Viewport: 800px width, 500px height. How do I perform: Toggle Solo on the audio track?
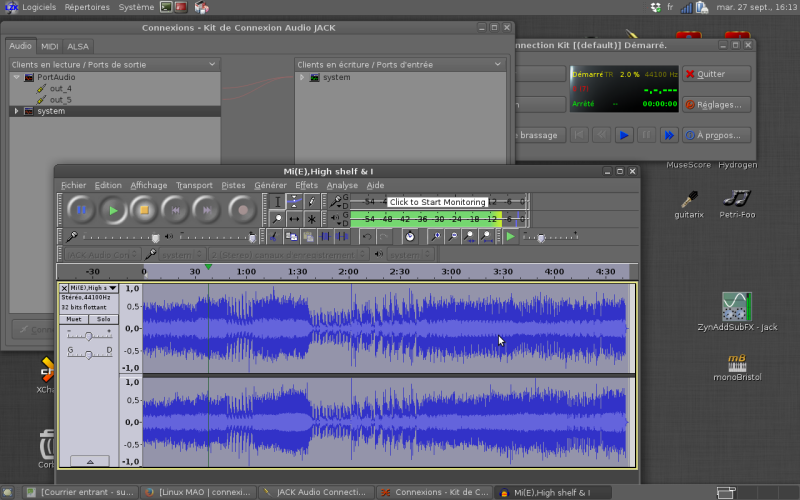tap(103, 319)
